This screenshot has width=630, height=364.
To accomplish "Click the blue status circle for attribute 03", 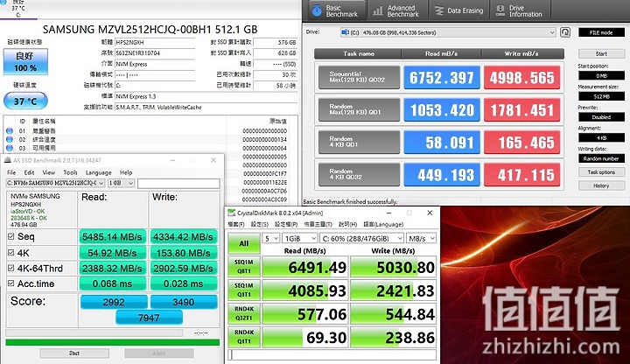I will (10, 148).
